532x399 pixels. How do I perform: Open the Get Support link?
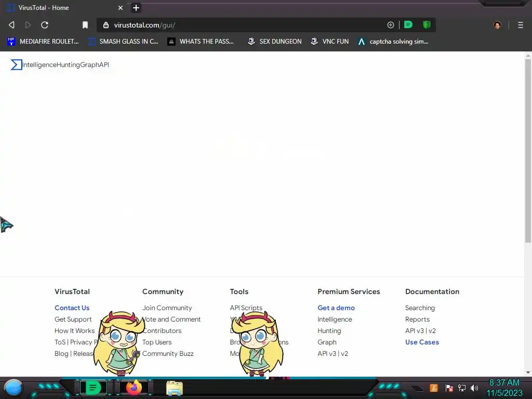[x=73, y=320]
